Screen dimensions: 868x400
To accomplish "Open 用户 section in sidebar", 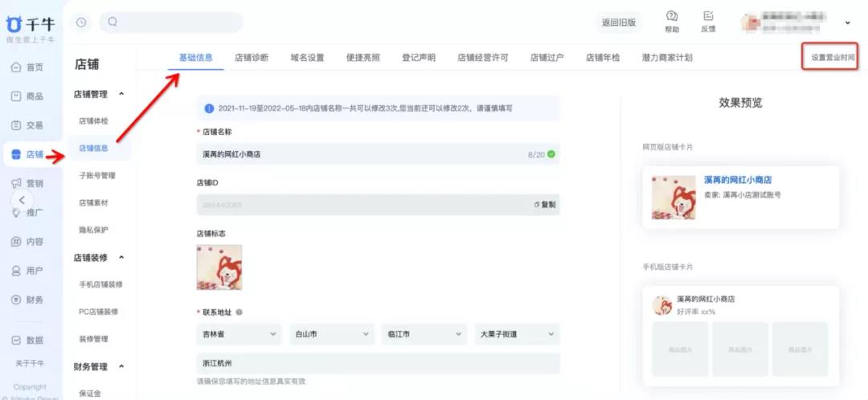I will (27, 271).
